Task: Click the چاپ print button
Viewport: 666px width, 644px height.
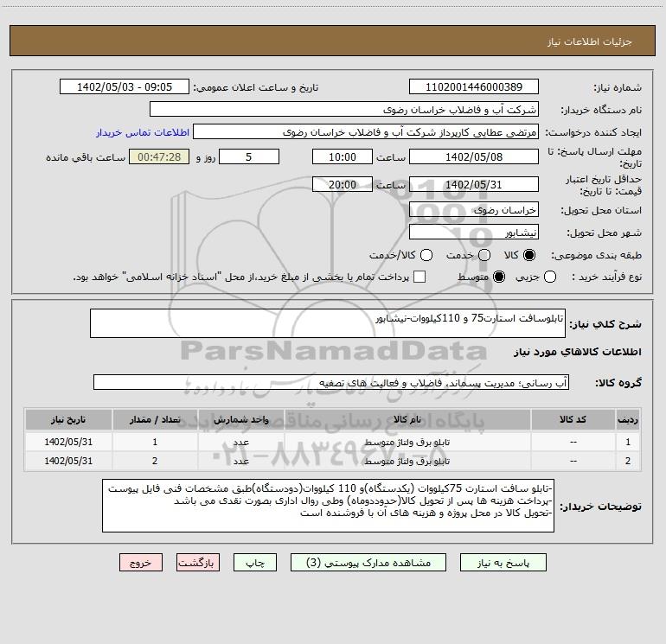Action: (x=255, y=563)
